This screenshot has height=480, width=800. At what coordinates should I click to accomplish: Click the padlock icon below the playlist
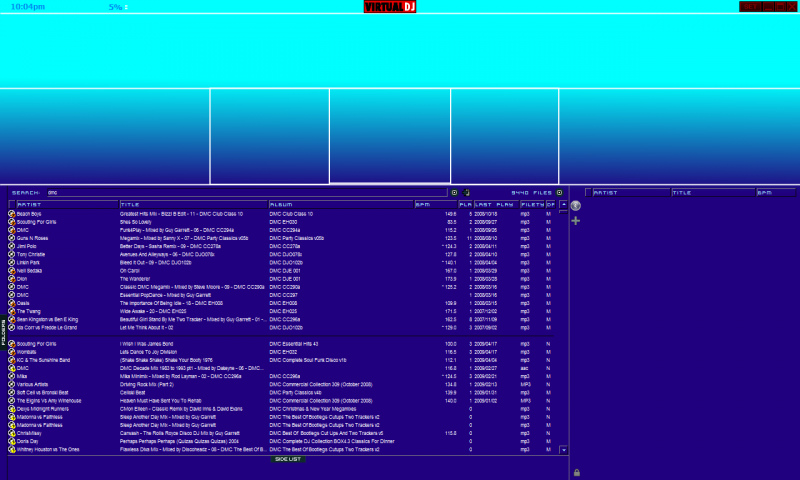click(577, 473)
